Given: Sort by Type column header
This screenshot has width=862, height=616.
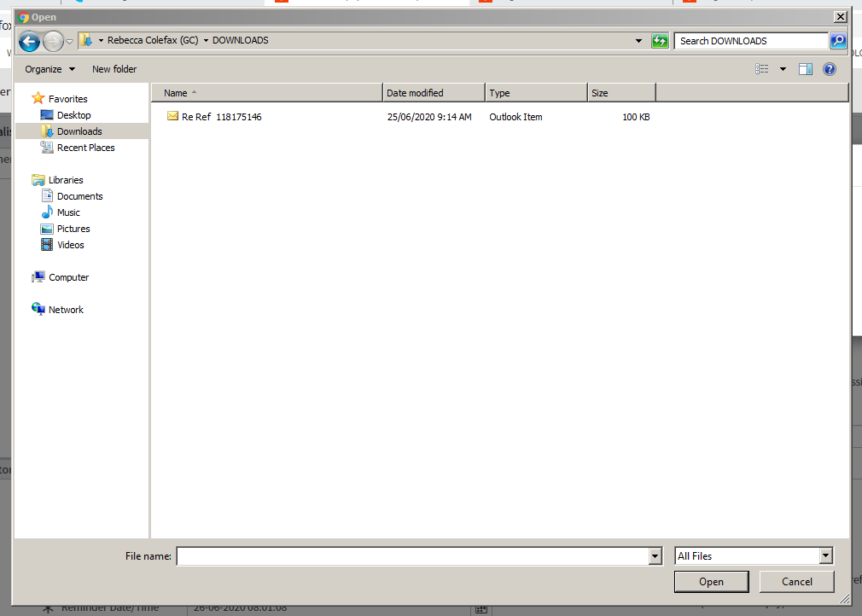Looking at the screenshot, I should pos(536,93).
